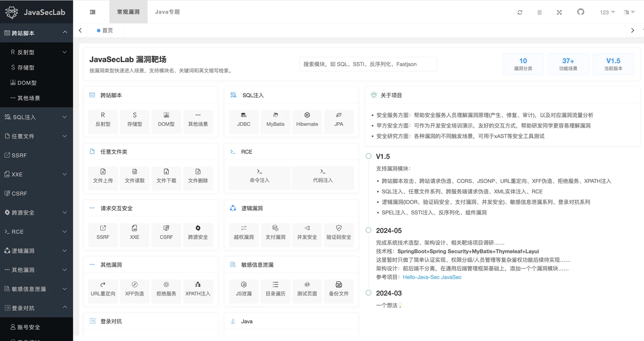644x341 pixels.
Task: Select DOM型 in the sidebar
Action: [x=37, y=83]
